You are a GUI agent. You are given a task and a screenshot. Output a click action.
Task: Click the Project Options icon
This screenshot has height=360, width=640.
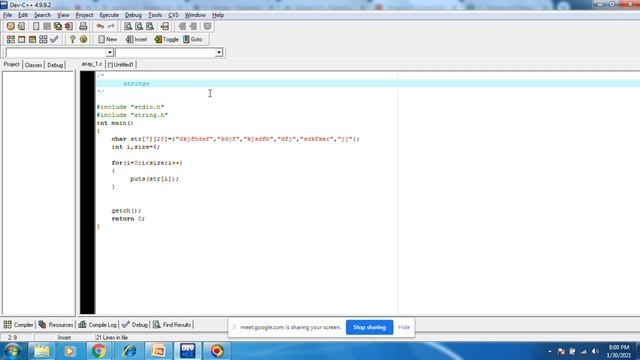pos(207,26)
